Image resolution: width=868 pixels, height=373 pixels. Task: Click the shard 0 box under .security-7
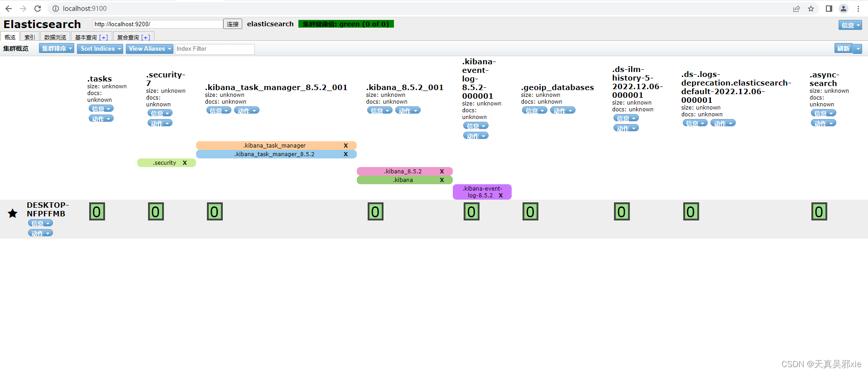pos(156,211)
